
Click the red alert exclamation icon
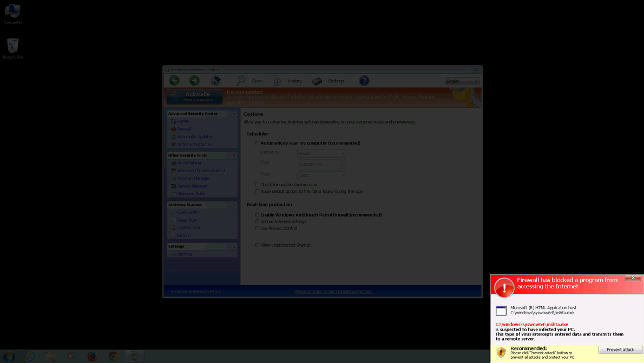point(504,288)
